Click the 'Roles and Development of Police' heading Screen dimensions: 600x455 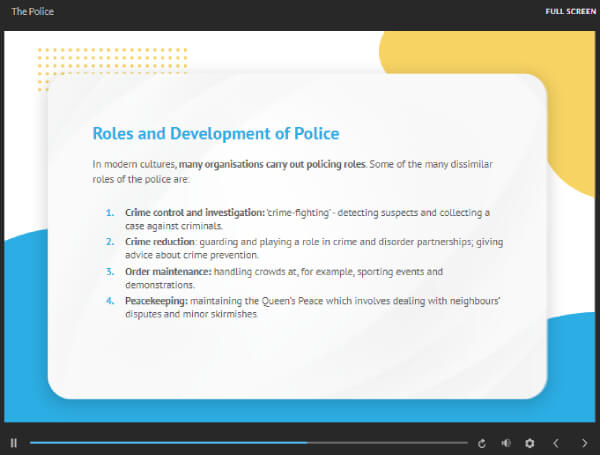click(216, 134)
